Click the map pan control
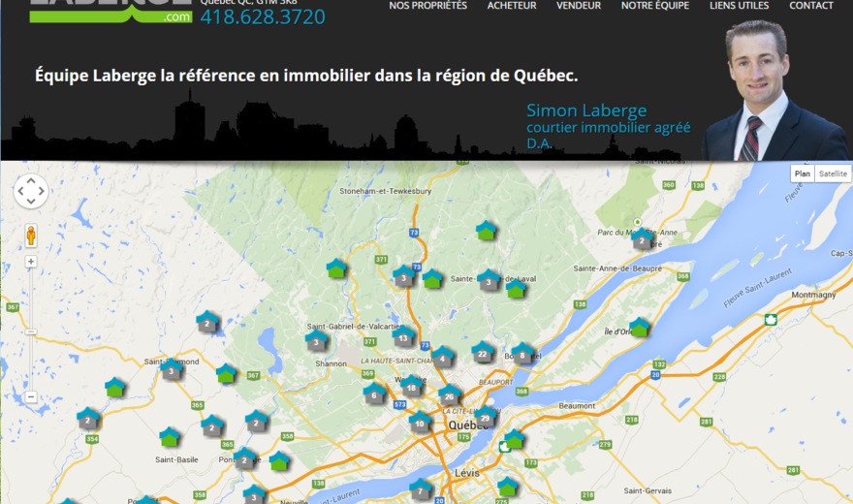 [31, 191]
